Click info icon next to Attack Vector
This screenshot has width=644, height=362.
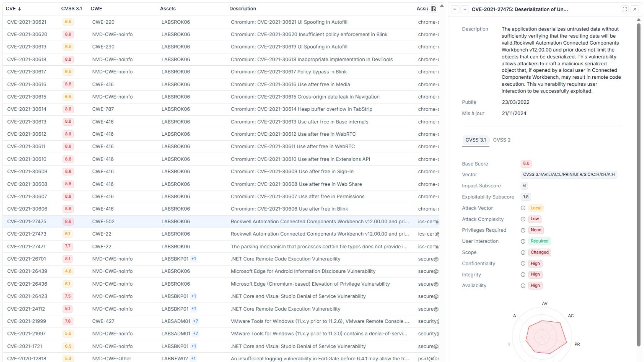pyautogui.click(x=523, y=208)
